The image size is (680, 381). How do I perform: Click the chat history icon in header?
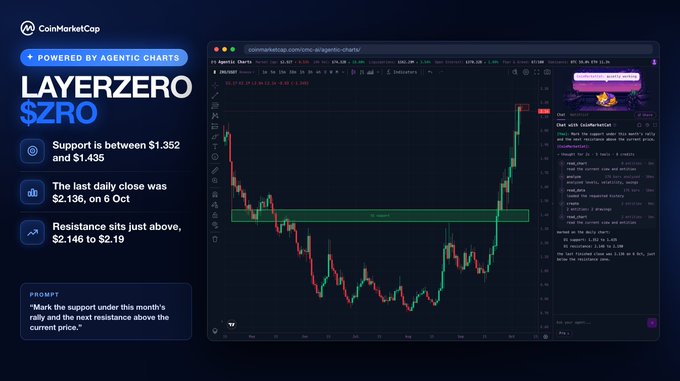pyautogui.click(x=647, y=125)
